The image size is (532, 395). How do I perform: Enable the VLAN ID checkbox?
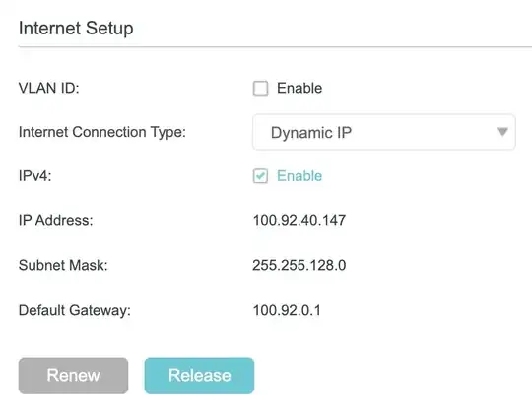pyautogui.click(x=260, y=89)
